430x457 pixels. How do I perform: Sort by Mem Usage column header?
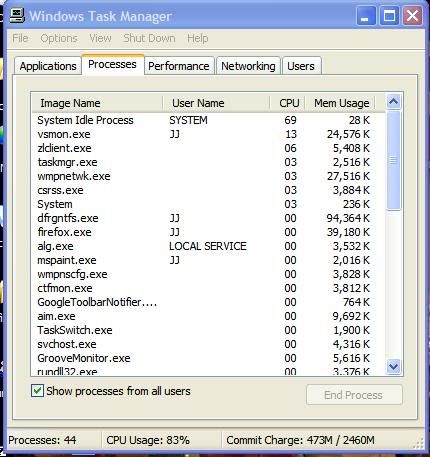coord(340,103)
